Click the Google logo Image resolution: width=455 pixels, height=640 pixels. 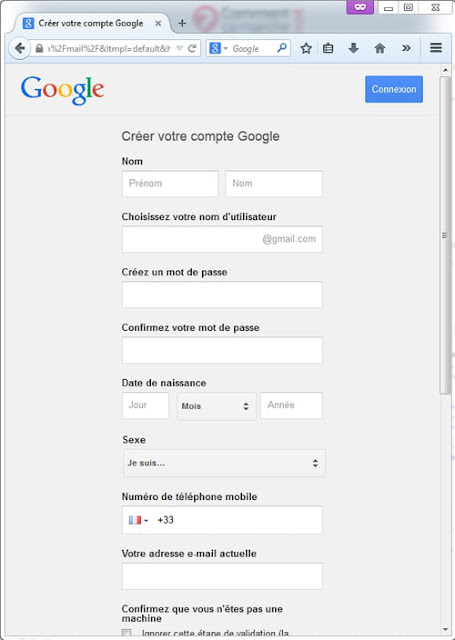coord(62,91)
